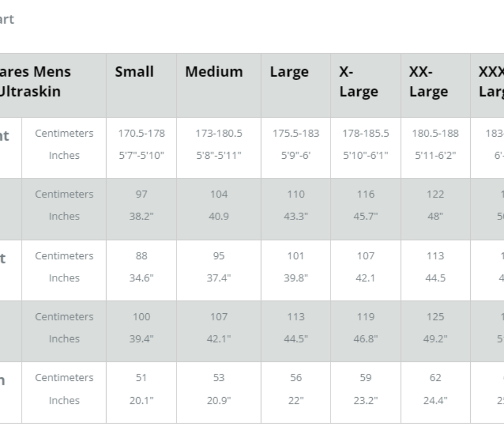Click the 39.4" measurement value
Screen dimensions: 504x442
click(141, 339)
